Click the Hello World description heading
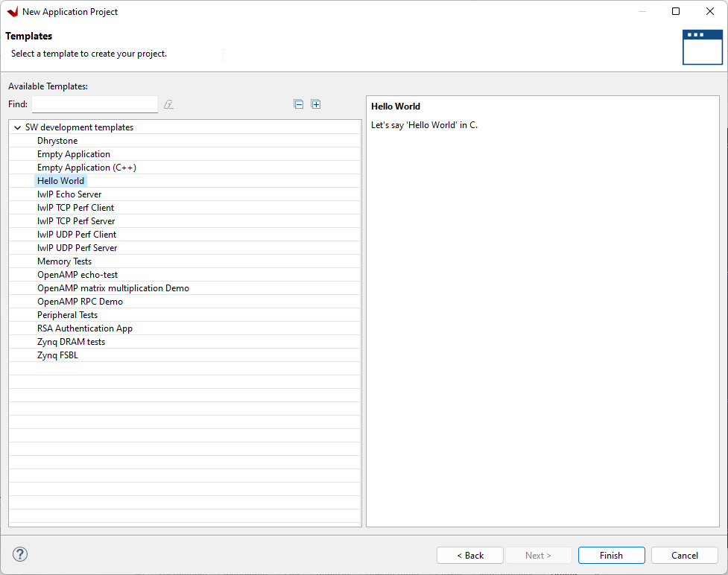The width and height of the screenshot is (728, 575). (396, 107)
